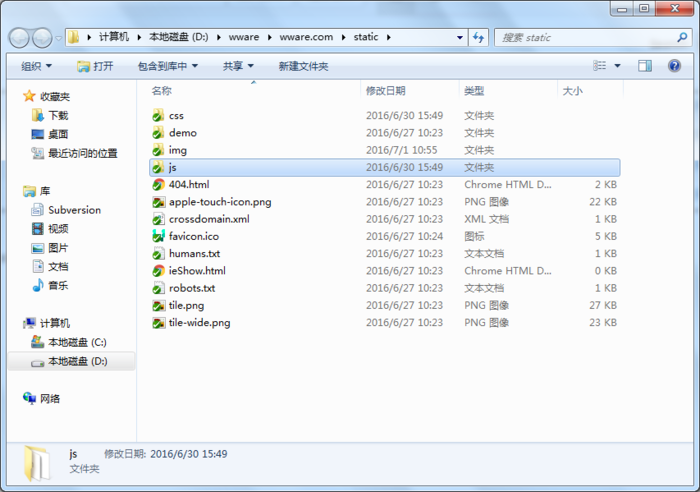Click the crossdomain.xml file icon
The height and width of the screenshot is (492, 700).
(158, 219)
